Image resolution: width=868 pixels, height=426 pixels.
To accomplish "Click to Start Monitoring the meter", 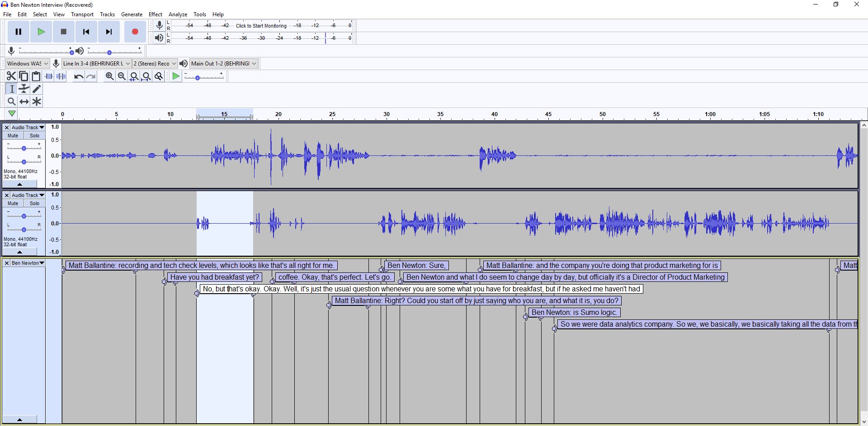I will [x=260, y=26].
